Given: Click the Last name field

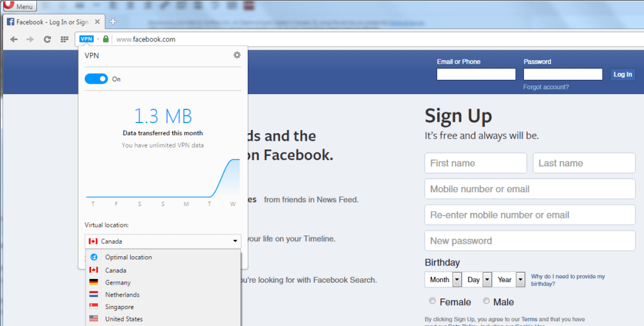Looking at the screenshot, I should click(584, 163).
